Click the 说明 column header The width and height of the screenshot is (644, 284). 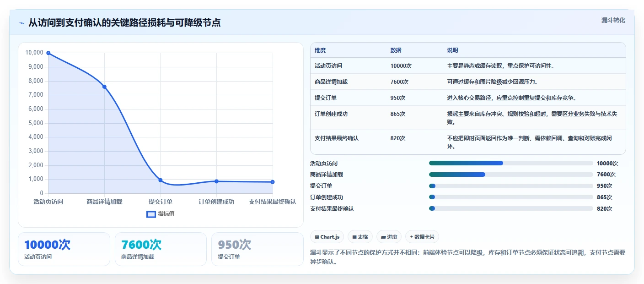(452, 50)
